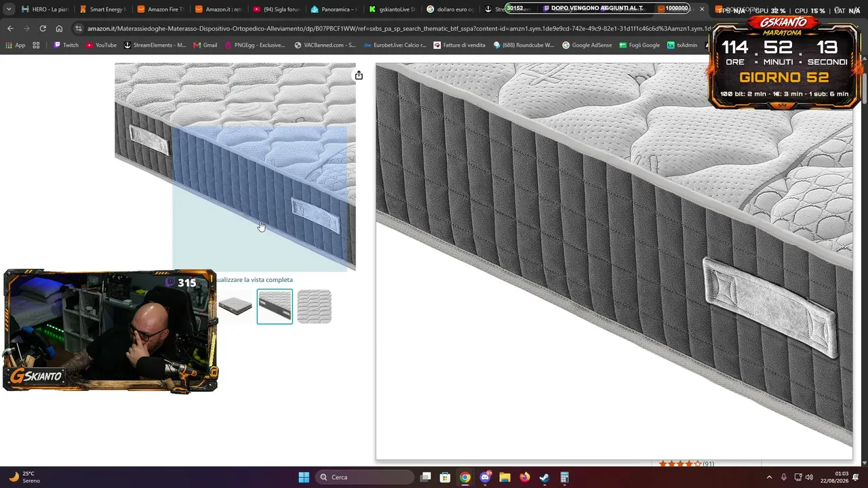Screen dimensions: 868x488
Task: Open the volume tray icon
Action: pos(809,477)
